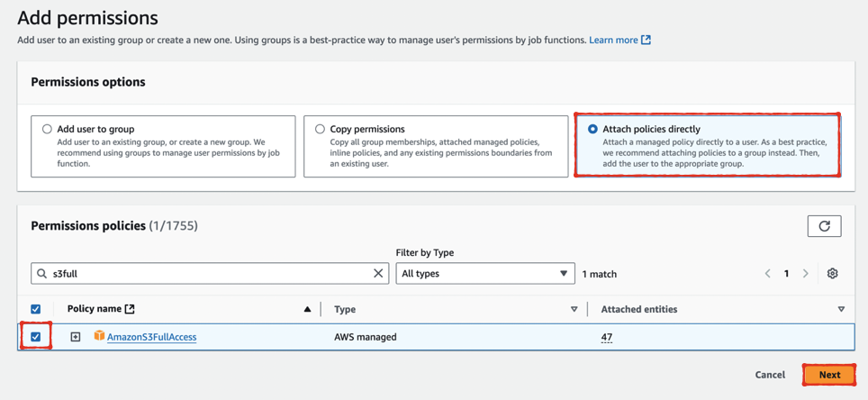Sort ascending by Policy name arrow
The image size is (868, 400).
[x=307, y=309]
